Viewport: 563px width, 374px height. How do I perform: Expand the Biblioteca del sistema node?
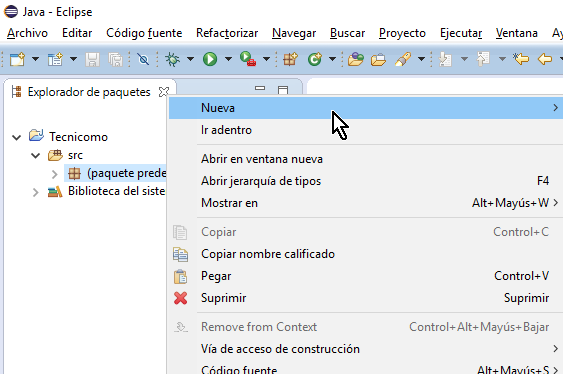pyautogui.click(x=35, y=193)
